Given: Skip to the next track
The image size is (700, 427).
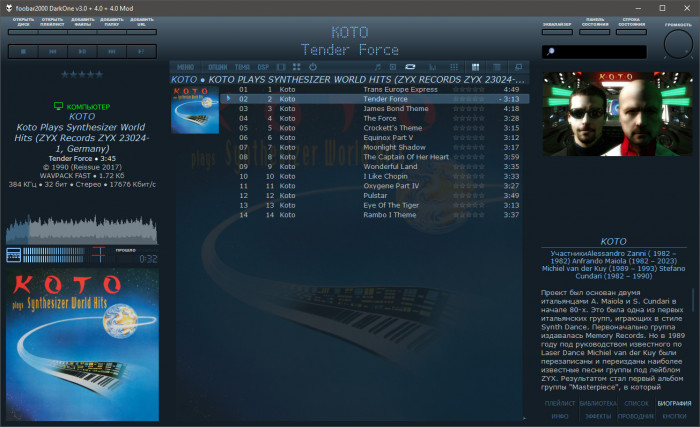Looking at the screenshot, I should [x=112, y=52].
